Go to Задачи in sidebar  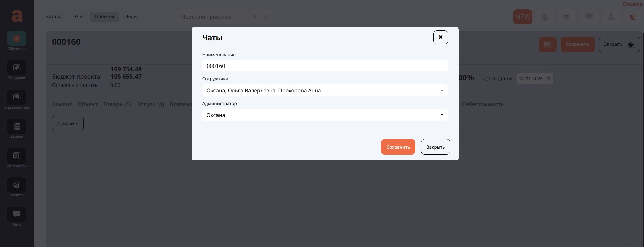pos(17,127)
